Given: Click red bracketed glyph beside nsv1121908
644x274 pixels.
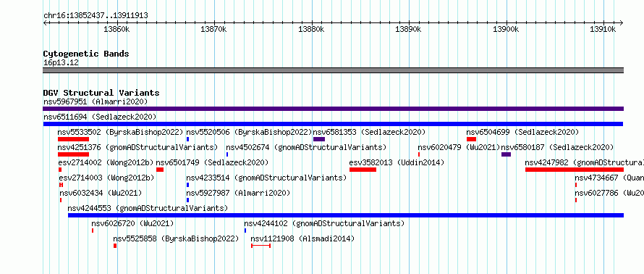Looking at the screenshot, I should pos(260,246).
